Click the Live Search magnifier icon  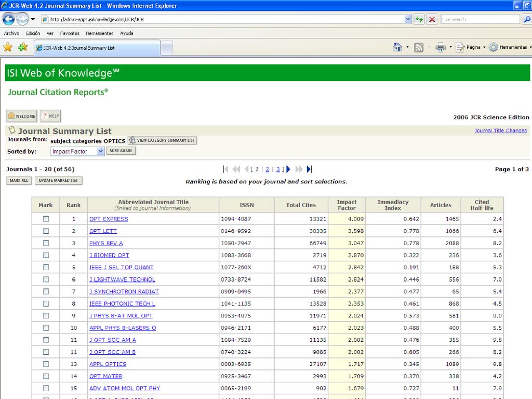tap(527, 19)
